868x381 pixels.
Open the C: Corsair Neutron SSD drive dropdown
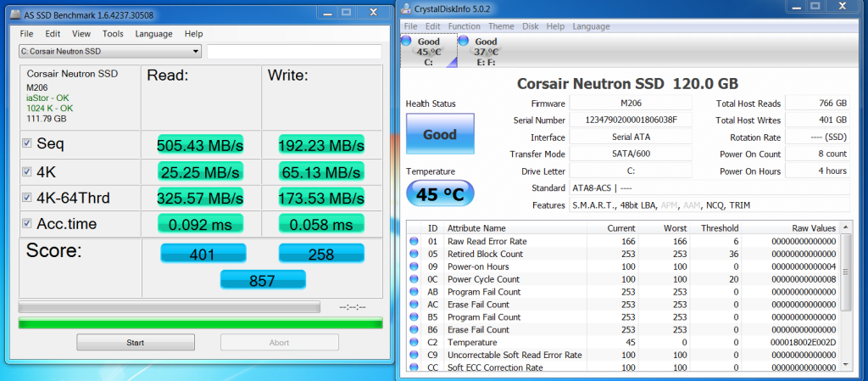109,52
